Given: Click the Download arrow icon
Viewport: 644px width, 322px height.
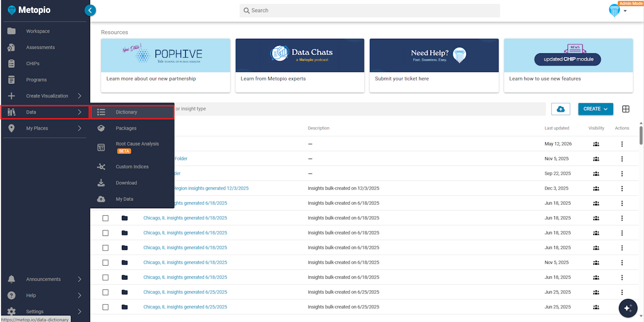Looking at the screenshot, I should (101, 183).
